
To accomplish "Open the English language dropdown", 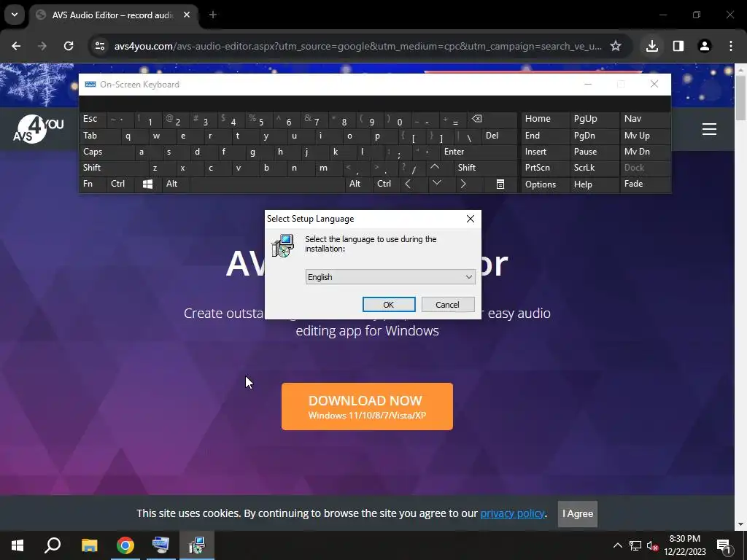I will 390,277.
